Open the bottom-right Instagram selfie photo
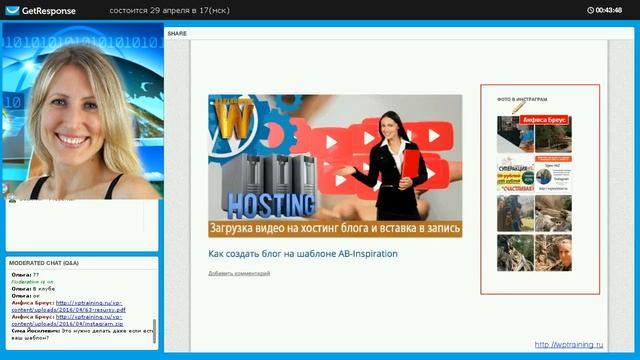 tap(553, 253)
